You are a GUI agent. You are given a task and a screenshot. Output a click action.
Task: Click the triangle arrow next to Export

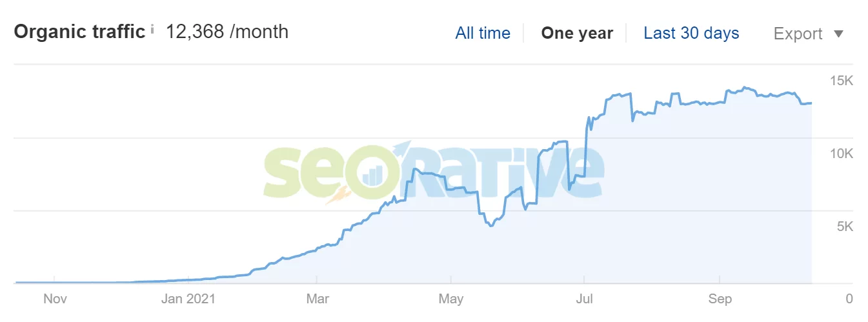[x=838, y=34]
